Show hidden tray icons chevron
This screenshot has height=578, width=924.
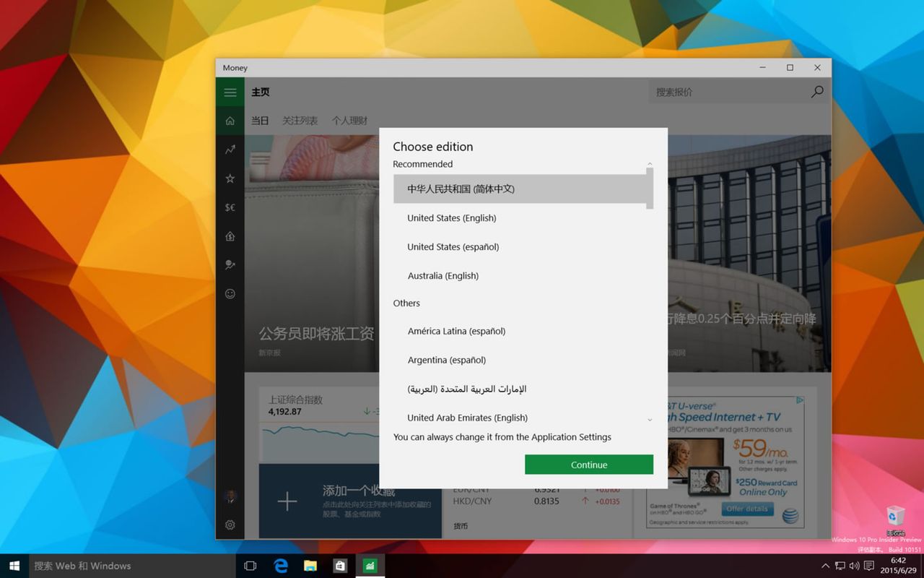tap(825, 566)
